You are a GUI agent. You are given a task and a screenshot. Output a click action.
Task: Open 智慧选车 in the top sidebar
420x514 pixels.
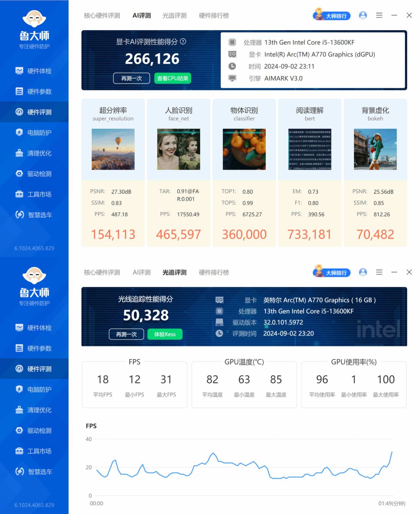tap(34, 215)
